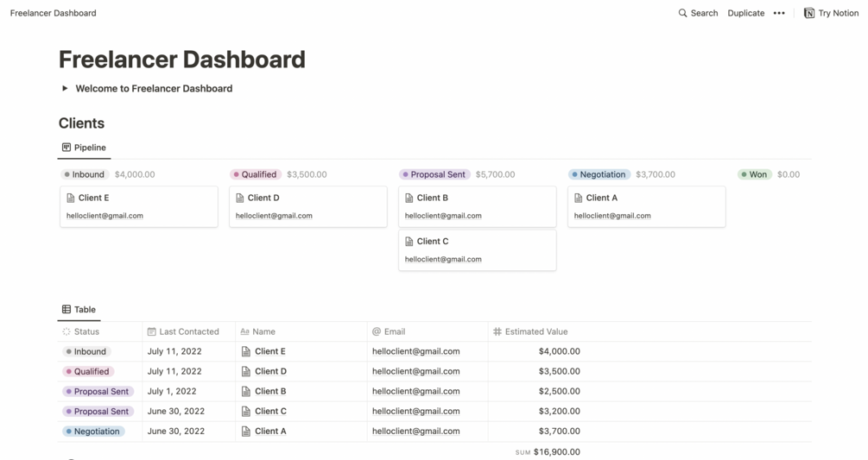Expand the Welcome to Freelancer Dashboard toggle
The width and height of the screenshot is (868, 460).
(x=65, y=88)
